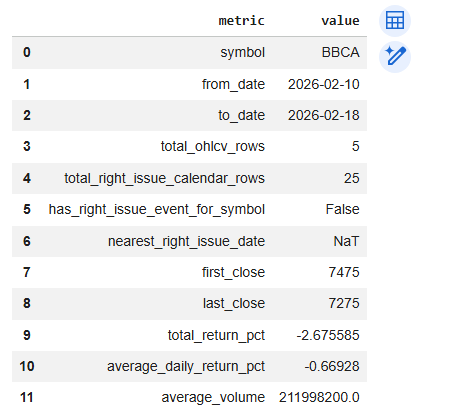Image resolution: width=463 pixels, height=415 pixels.
Task: Select the 'False' value cell
Action: tap(342, 209)
